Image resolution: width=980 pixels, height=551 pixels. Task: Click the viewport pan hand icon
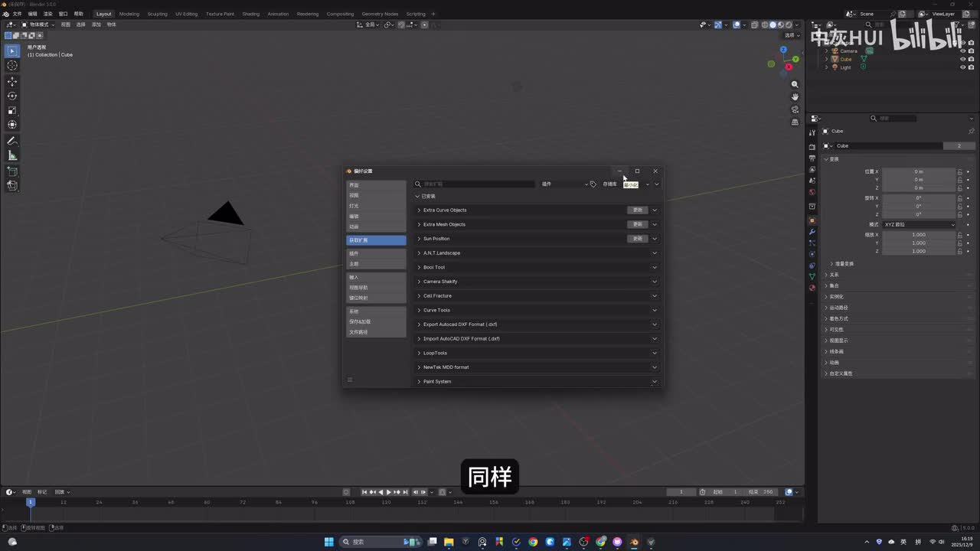click(x=795, y=96)
